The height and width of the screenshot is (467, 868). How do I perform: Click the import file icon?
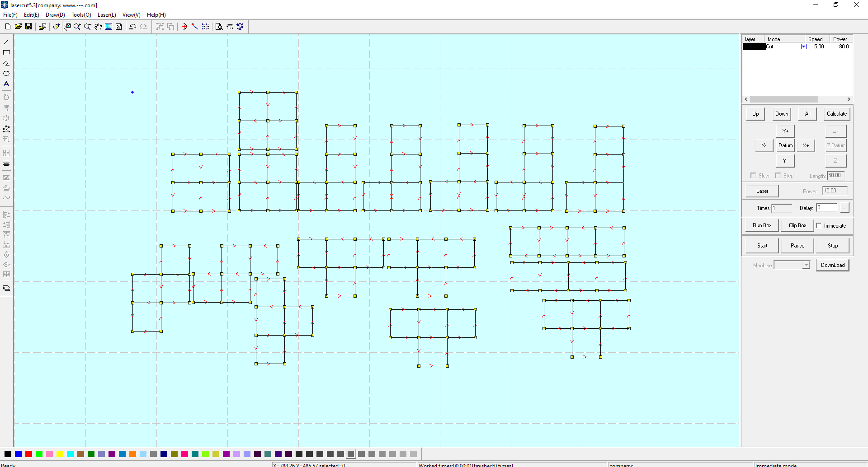click(x=42, y=27)
